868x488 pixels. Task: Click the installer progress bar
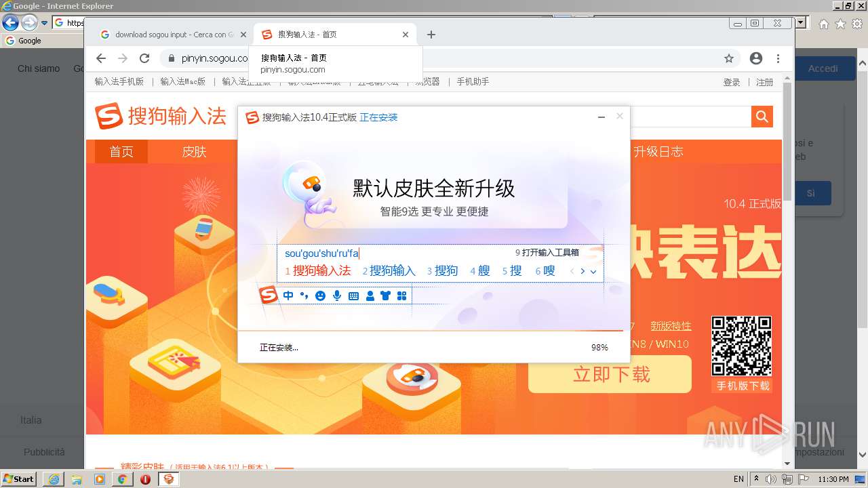click(x=431, y=331)
